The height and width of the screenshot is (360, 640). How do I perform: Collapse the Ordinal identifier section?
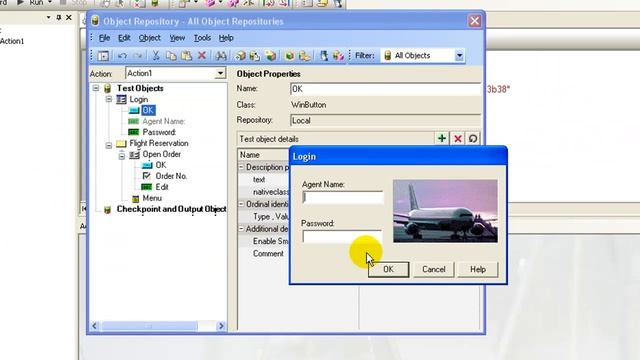[x=241, y=204]
